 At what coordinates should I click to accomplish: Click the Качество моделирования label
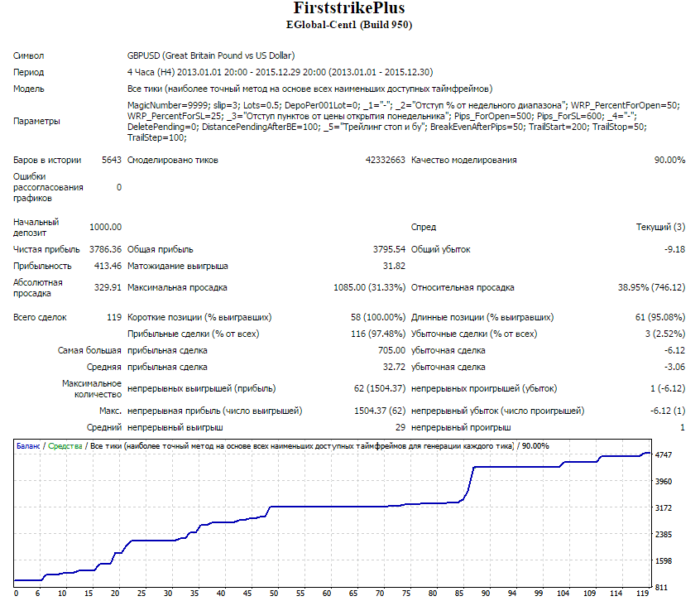(464, 160)
